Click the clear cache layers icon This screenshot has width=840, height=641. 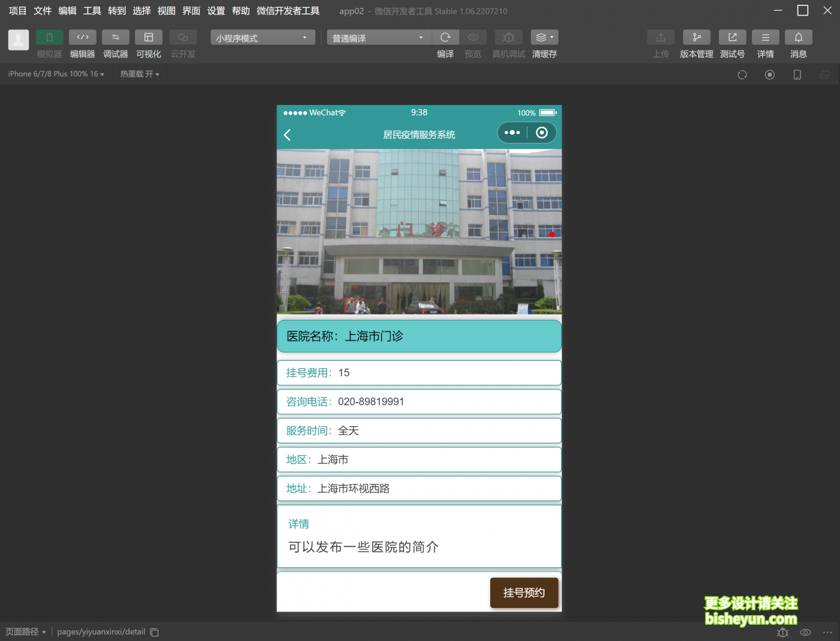(544, 37)
